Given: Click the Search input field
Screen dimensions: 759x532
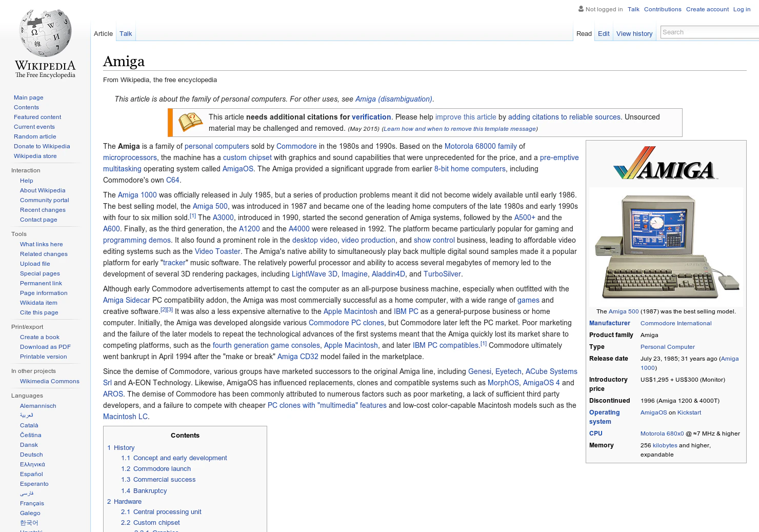Looking at the screenshot, I should (x=710, y=32).
